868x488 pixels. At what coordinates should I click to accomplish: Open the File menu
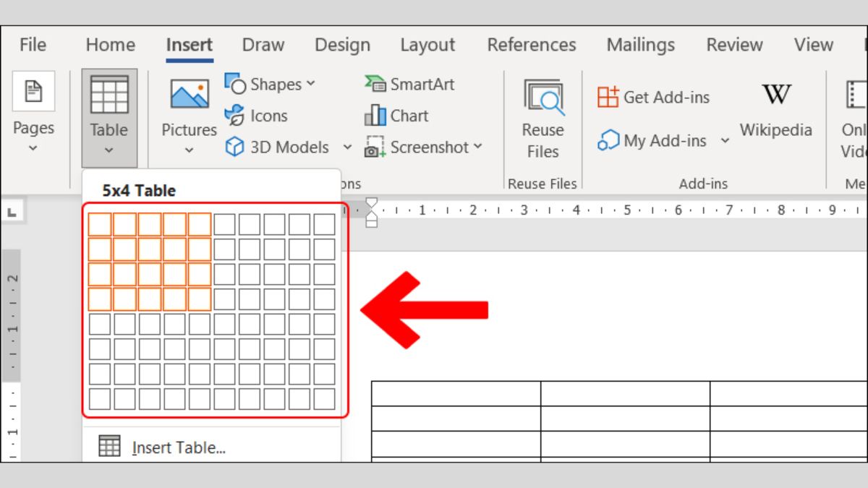coord(33,45)
